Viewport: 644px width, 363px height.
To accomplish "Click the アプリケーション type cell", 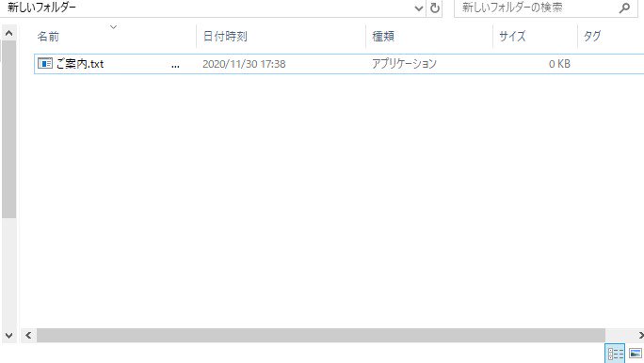I will [404, 64].
